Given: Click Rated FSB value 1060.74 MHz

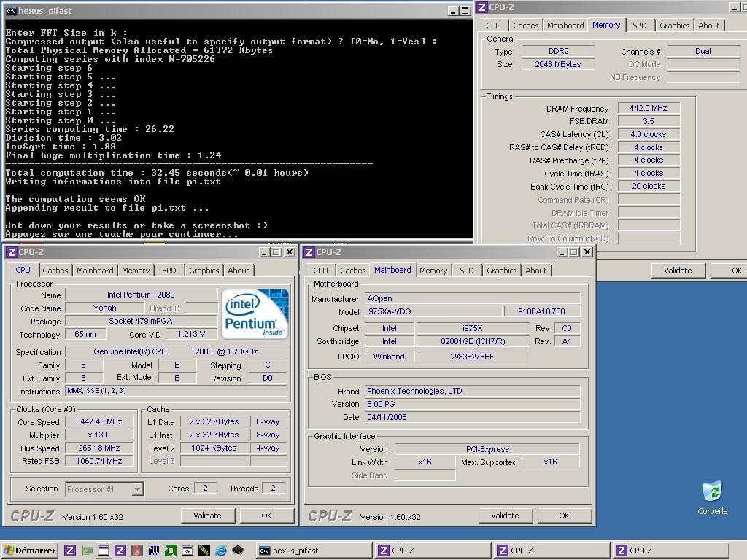Looking at the screenshot, I should pos(99,461).
